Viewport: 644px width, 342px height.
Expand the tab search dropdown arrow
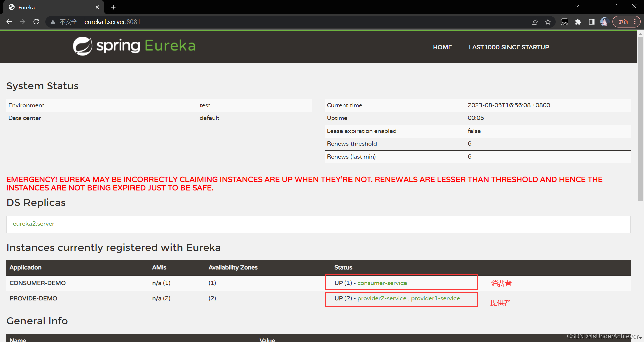pos(577,6)
